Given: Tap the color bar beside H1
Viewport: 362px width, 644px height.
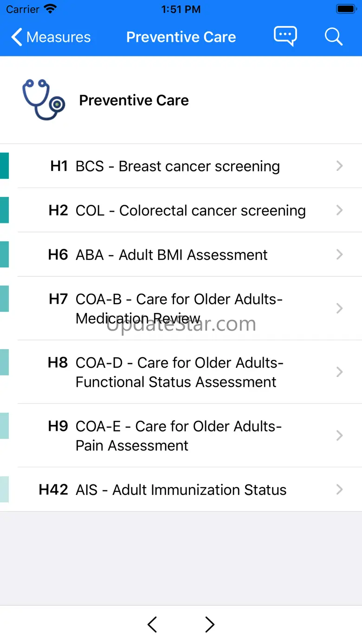Looking at the screenshot, I should pos(4,166).
